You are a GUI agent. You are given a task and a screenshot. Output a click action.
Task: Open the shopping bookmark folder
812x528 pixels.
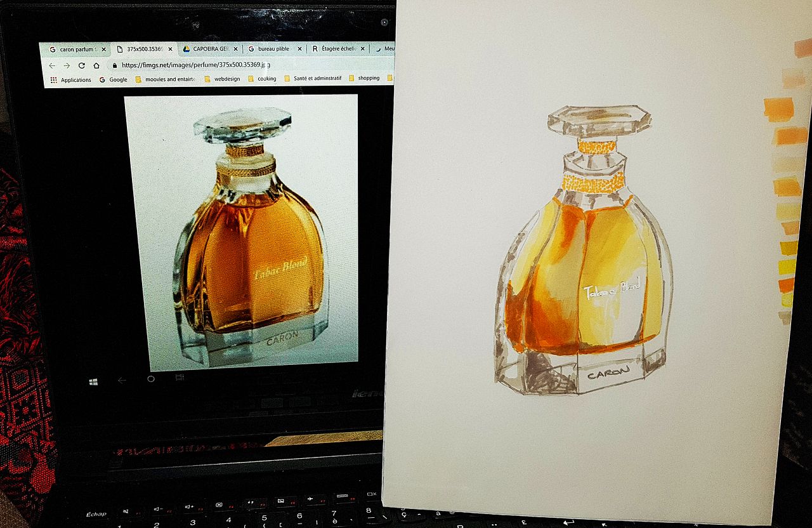tap(364, 78)
